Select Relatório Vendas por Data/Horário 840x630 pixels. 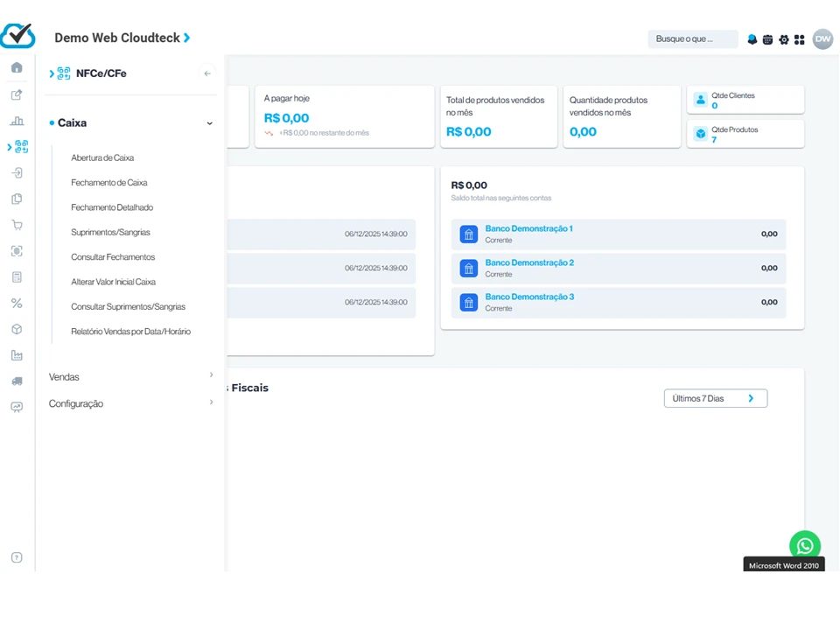click(x=130, y=332)
